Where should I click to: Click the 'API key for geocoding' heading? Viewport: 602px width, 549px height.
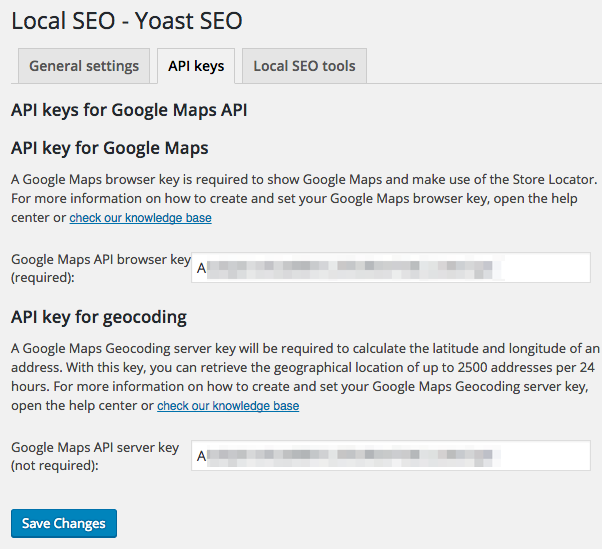pos(99,317)
